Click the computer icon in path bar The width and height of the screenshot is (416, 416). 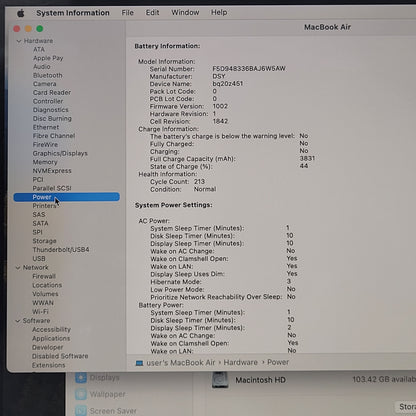click(x=139, y=363)
